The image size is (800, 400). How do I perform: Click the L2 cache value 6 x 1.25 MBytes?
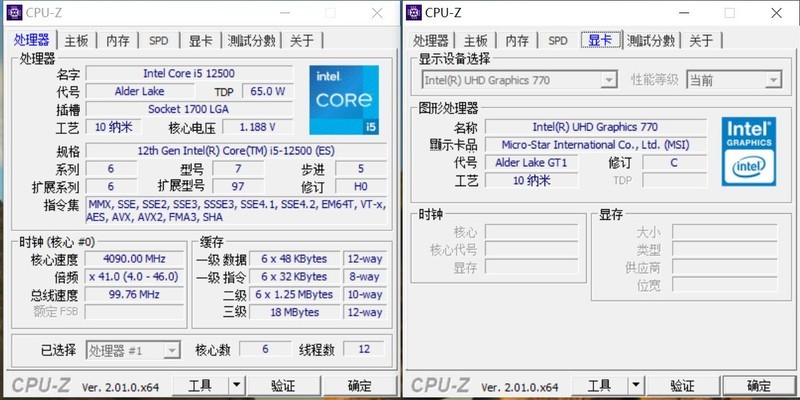click(x=294, y=294)
